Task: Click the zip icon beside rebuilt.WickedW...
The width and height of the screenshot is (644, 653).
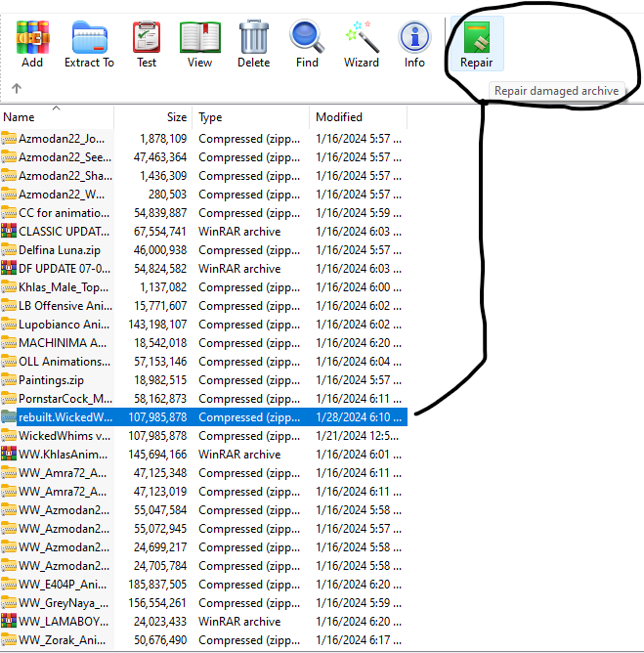Action: pyautogui.click(x=9, y=416)
